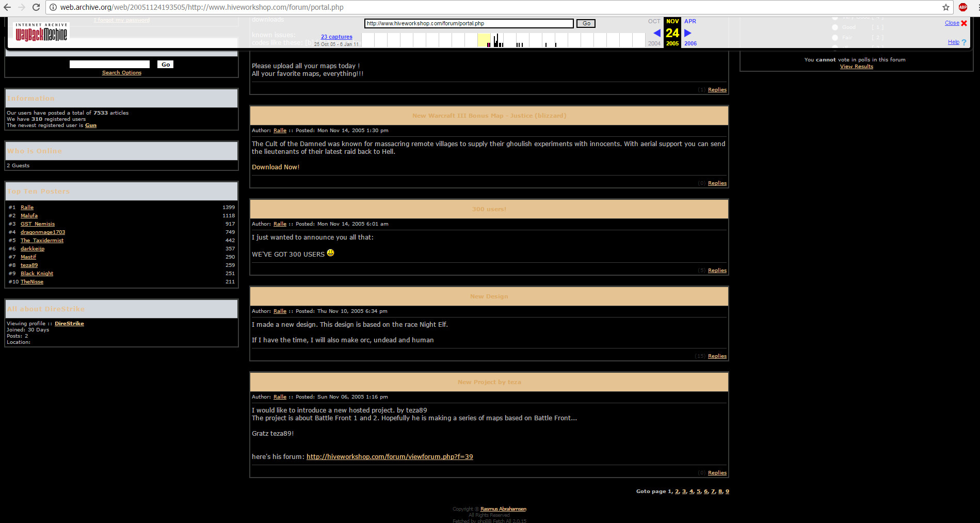Open dragonmage1703 poster profile
The image size is (980, 523).
coord(43,232)
